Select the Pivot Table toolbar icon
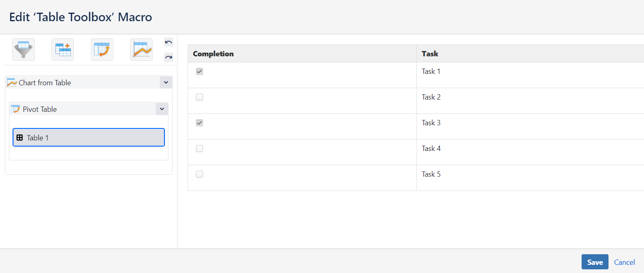Image resolution: width=644 pixels, height=273 pixels. 102,49
